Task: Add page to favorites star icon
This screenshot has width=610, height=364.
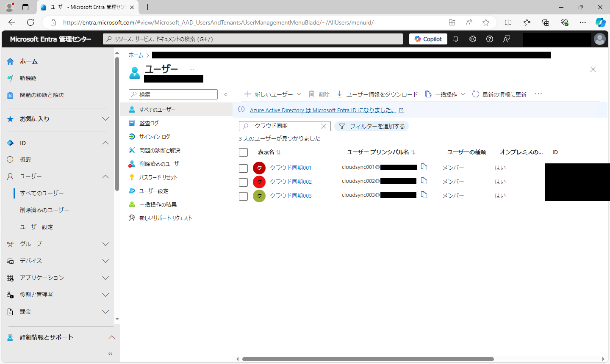Action: click(486, 22)
